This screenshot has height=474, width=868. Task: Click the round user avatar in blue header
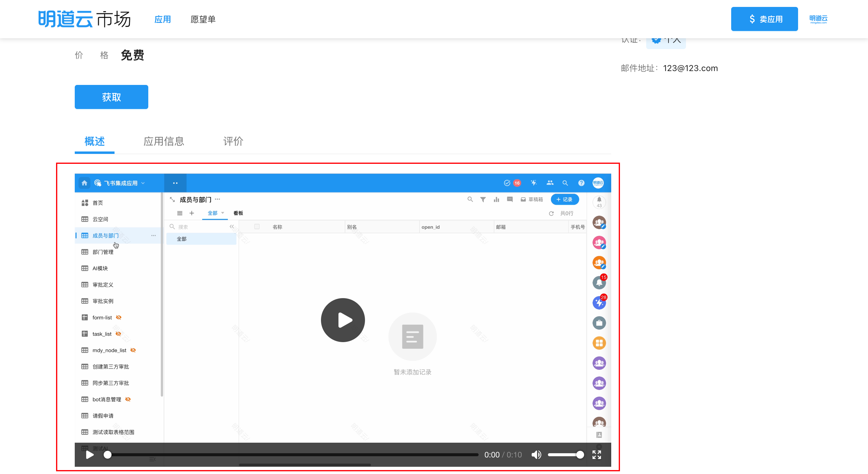pyautogui.click(x=598, y=183)
